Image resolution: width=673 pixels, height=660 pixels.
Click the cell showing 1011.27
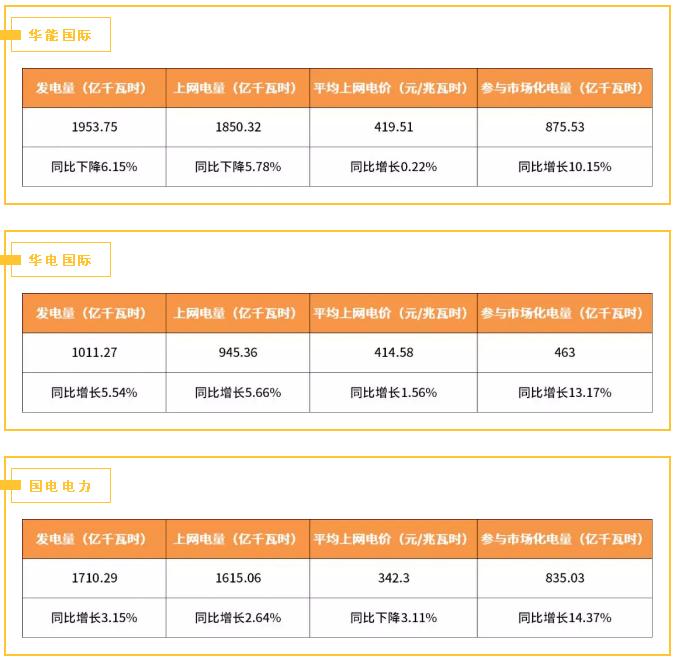(x=94, y=353)
